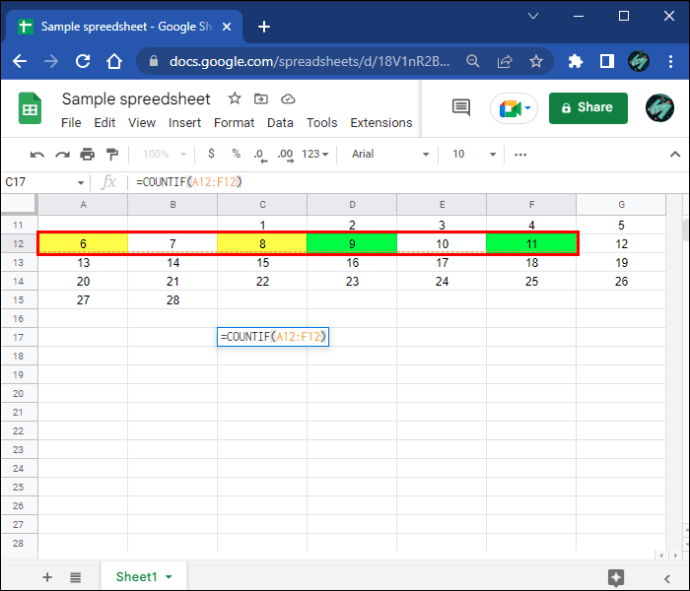Viewport: 690px width, 591px height.
Task: Open the File menu
Action: pyautogui.click(x=71, y=123)
